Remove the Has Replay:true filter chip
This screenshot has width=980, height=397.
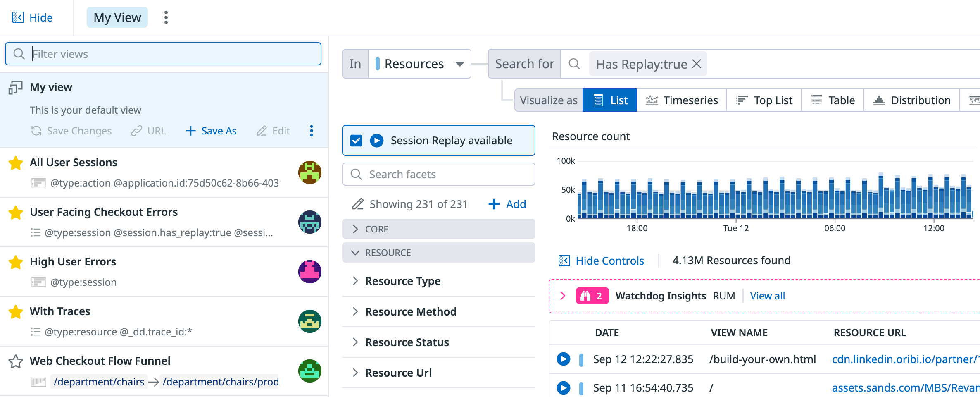tap(696, 64)
